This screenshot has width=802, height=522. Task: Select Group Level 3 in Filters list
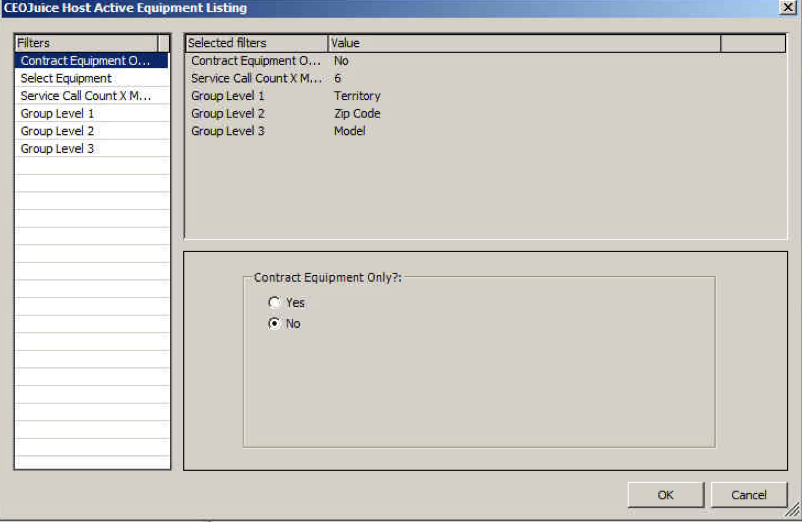[92, 149]
